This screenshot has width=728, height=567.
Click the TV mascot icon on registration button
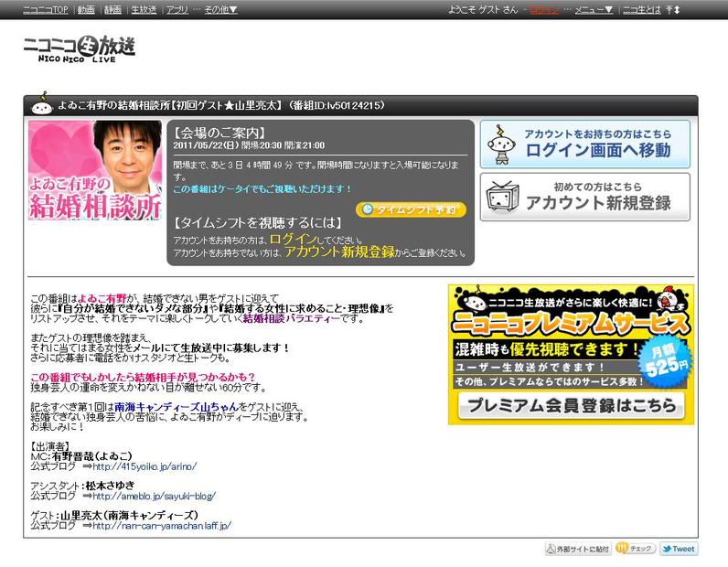tap(502, 198)
